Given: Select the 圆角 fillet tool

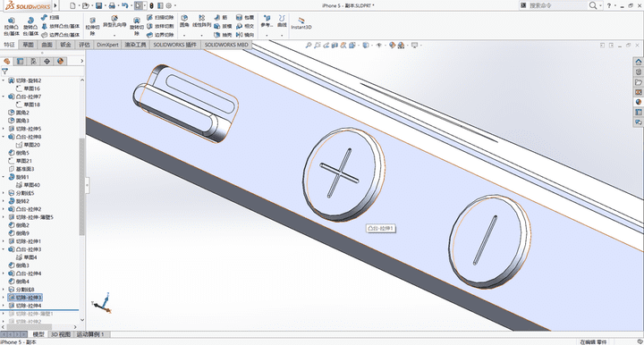Looking at the screenshot, I should pos(184,21).
